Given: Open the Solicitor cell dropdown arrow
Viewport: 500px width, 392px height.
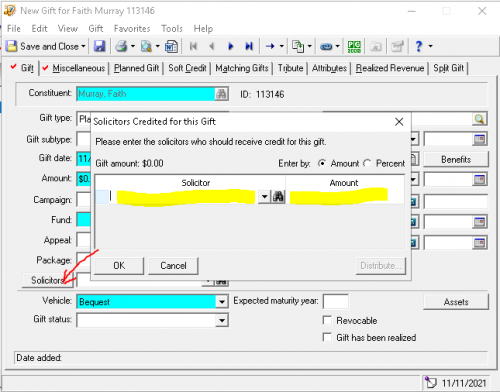Looking at the screenshot, I should point(264,197).
